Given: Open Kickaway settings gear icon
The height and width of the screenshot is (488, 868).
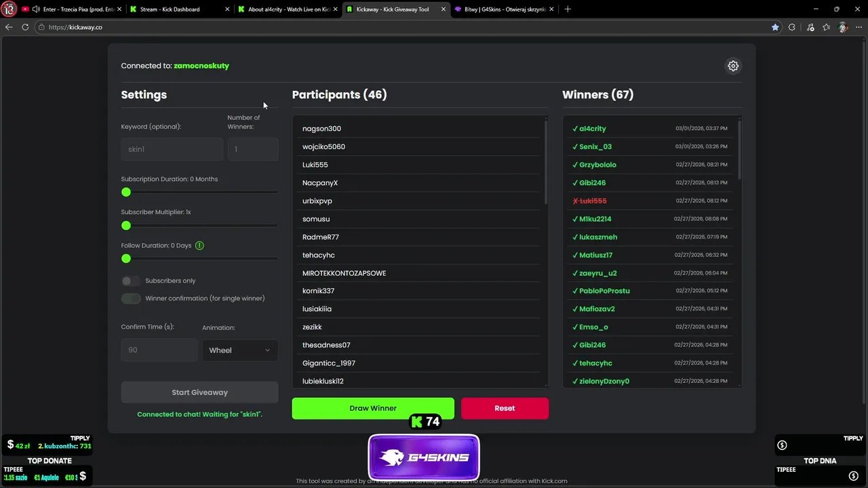Looking at the screenshot, I should tap(733, 66).
